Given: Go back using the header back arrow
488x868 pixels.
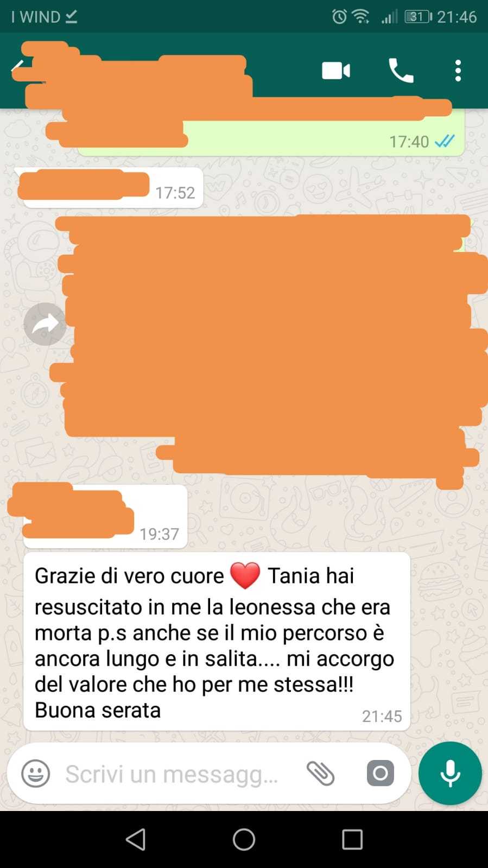Looking at the screenshot, I should [x=18, y=68].
